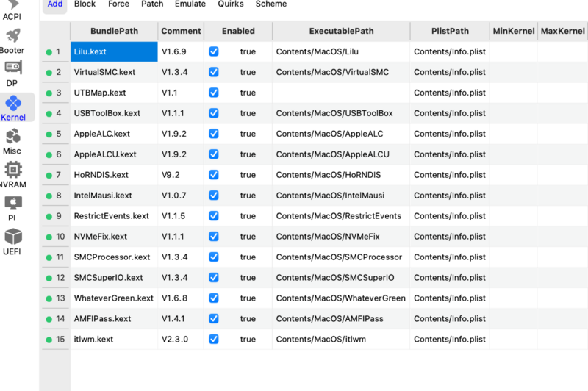Click the V9.2 comment for HoRNDIS
588x391 pixels.
[x=181, y=175]
